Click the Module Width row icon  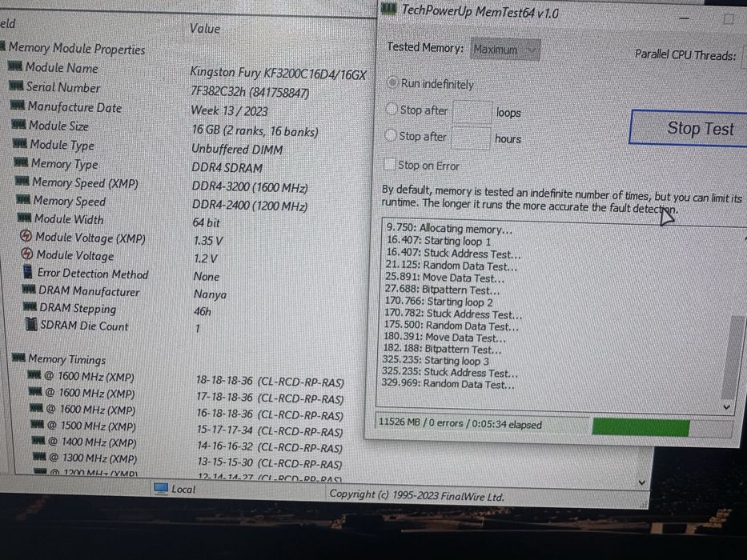tap(24, 218)
